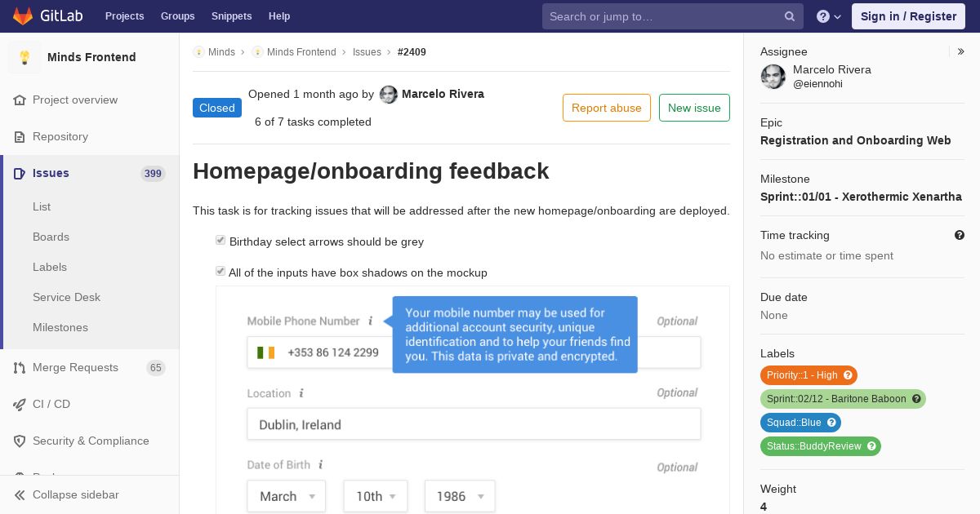Click the help icon on the Sprint::02/12 label
Image resolution: width=980 pixels, height=514 pixels.
916,399
